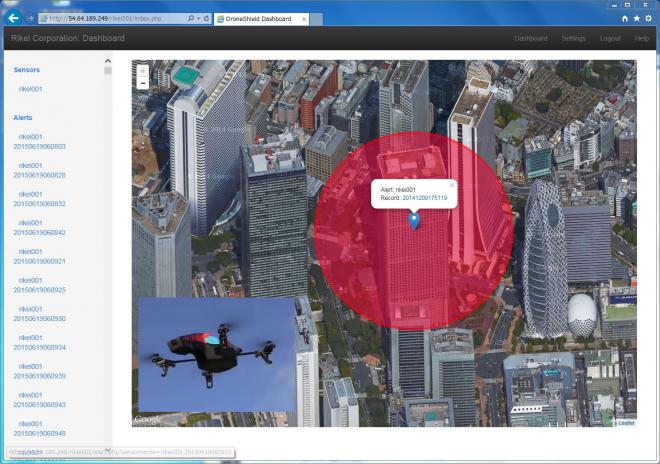Click the address bar URL field
The image size is (660, 464).
(x=112, y=19)
